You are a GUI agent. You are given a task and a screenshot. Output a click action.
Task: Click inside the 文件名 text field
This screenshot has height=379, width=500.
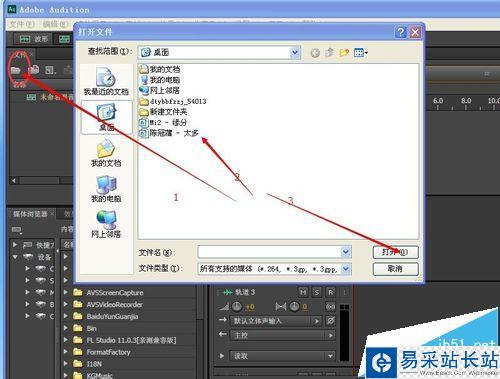point(270,252)
